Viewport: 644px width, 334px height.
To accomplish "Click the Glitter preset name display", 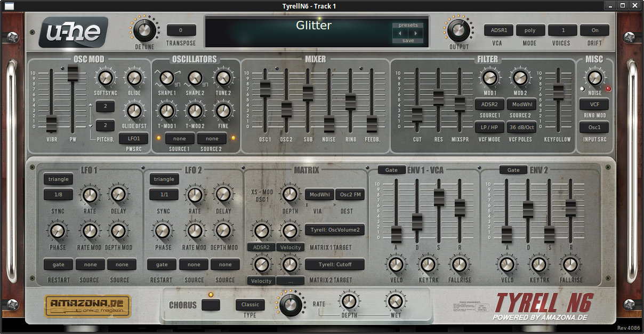I will click(313, 25).
